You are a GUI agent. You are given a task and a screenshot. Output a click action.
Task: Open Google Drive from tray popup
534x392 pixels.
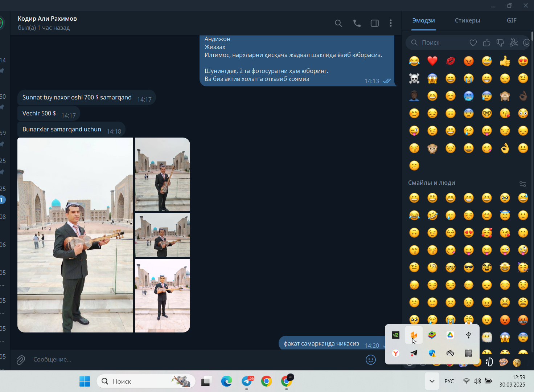pyautogui.click(x=450, y=335)
